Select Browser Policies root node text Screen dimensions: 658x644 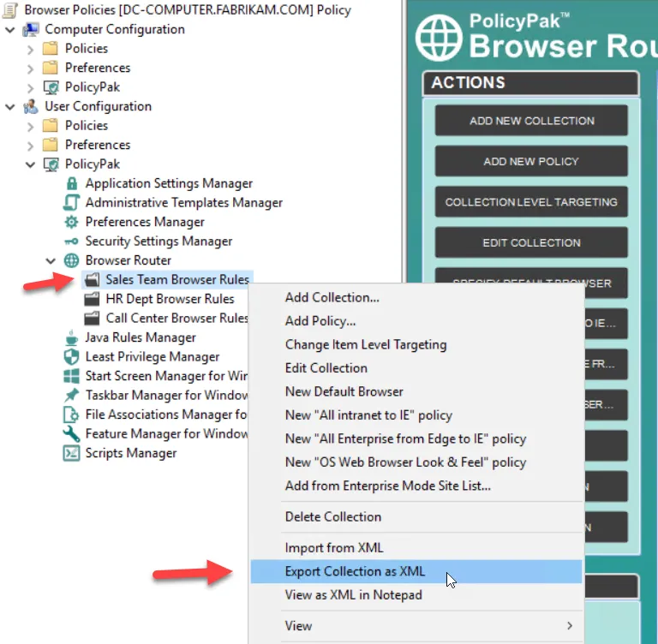[188, 9]
